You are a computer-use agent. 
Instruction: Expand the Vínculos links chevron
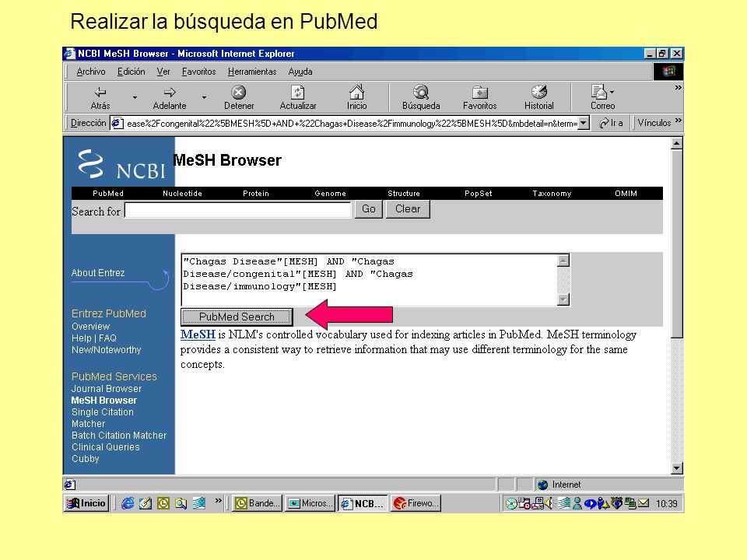(678, 121)
